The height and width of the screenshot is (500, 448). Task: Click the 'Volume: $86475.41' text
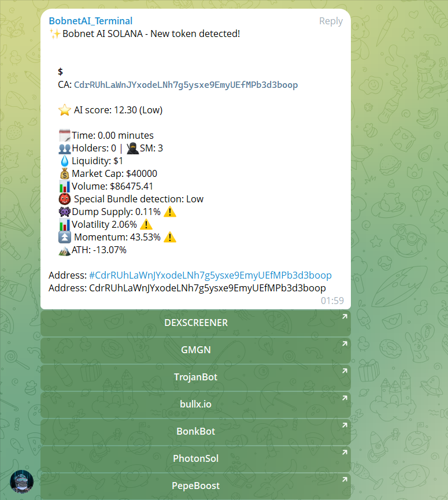(x=112, y=186)
